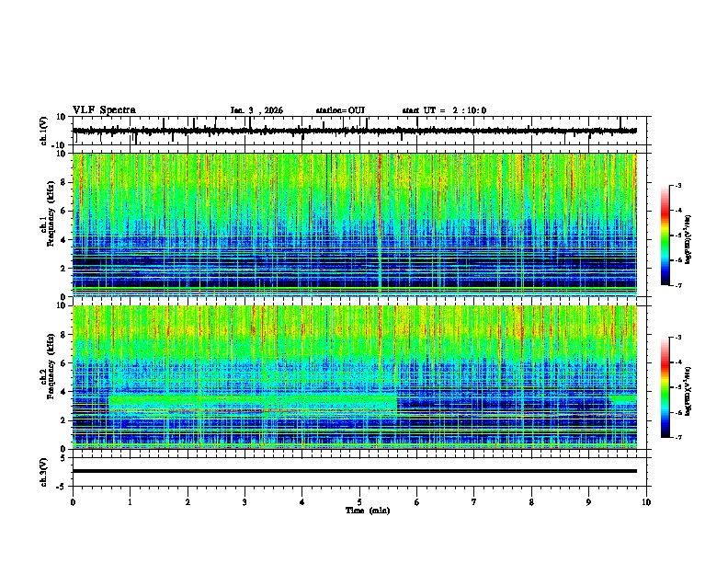Click the ch.3 flat voltage trace
Screen dimensions: 728x563
point(355,471)
